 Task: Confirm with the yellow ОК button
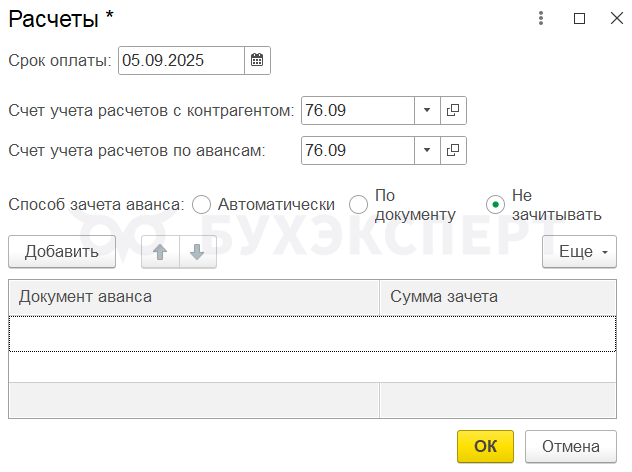(485, 446)
